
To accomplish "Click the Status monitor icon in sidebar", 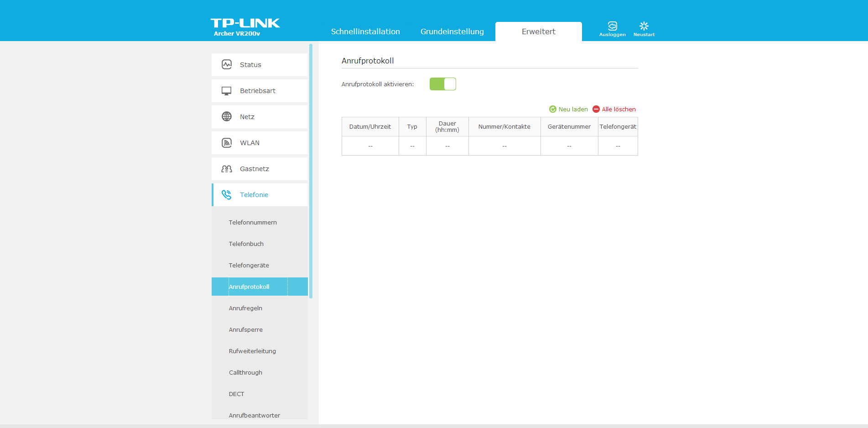I will pyautogui.click(x=227, y=65).
